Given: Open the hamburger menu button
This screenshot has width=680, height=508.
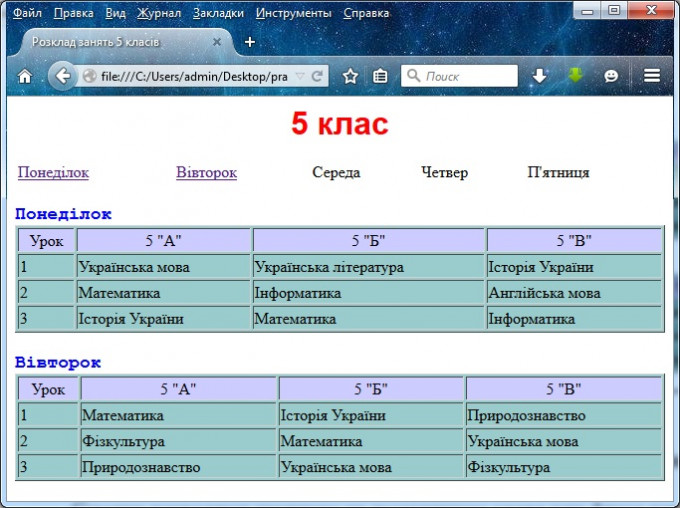Looking at the screenshot, I should tap(652, 76).
